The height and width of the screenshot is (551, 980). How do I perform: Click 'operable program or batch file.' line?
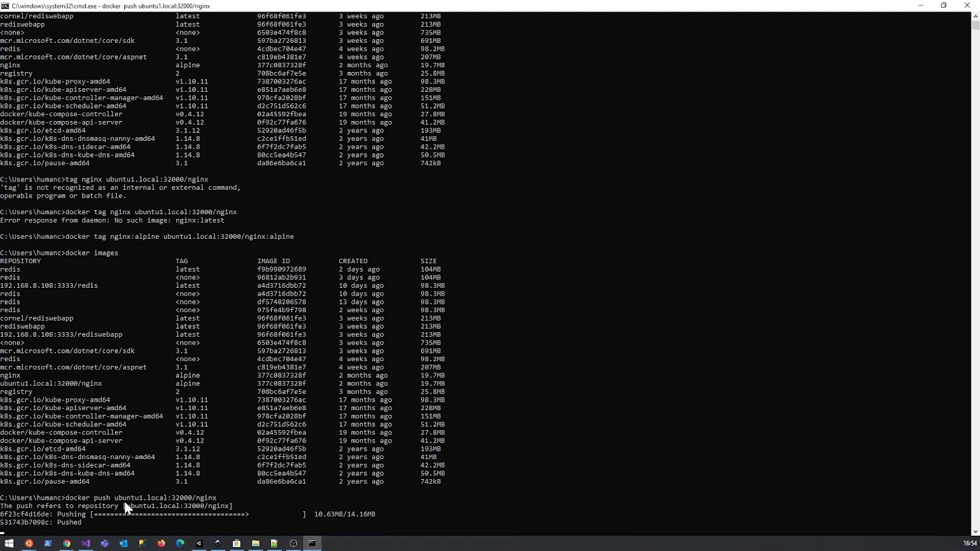click(x=63, y=196)
